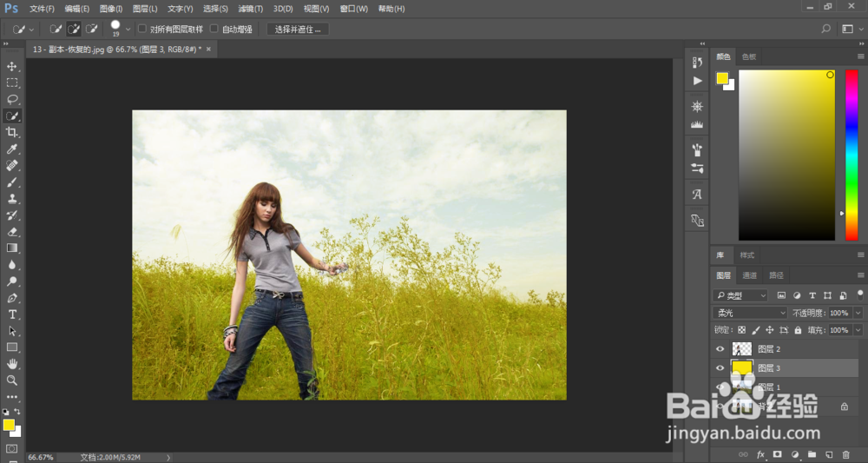
Task: Open the opacity slider dropdown arrow
Action: coord(858,313)
